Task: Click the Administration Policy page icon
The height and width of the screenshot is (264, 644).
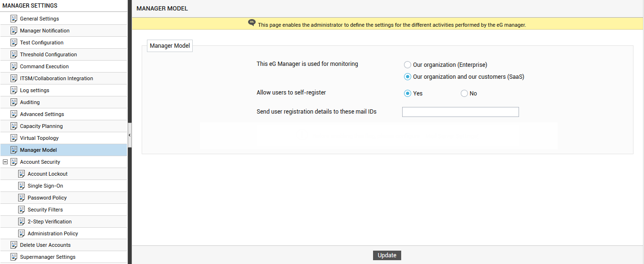Action: point(21,233)
